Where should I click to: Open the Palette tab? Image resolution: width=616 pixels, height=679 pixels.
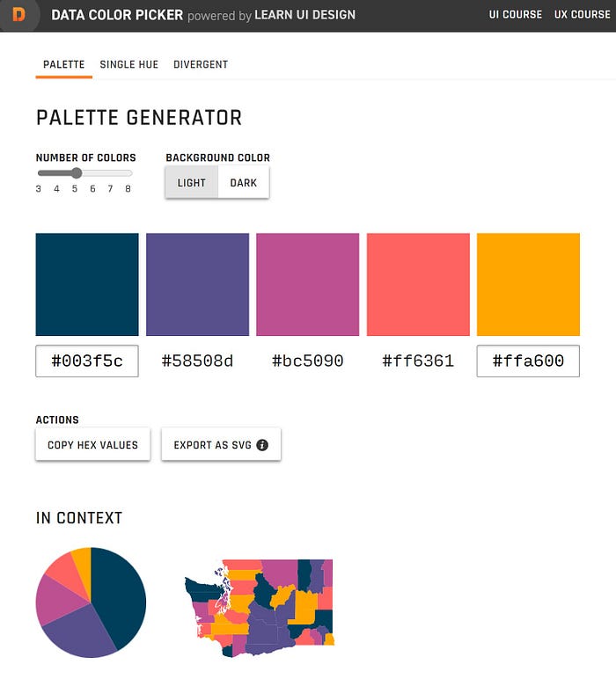[x=63, y=64]
